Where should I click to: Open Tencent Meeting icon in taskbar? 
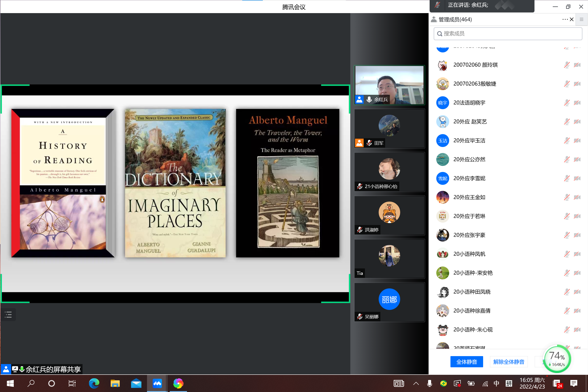157,383
